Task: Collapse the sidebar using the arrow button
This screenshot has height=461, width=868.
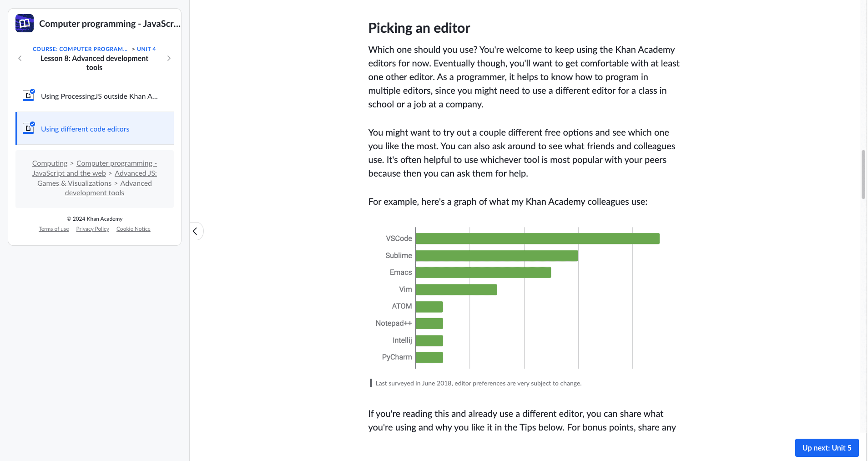Action: [x=196, y=231]
